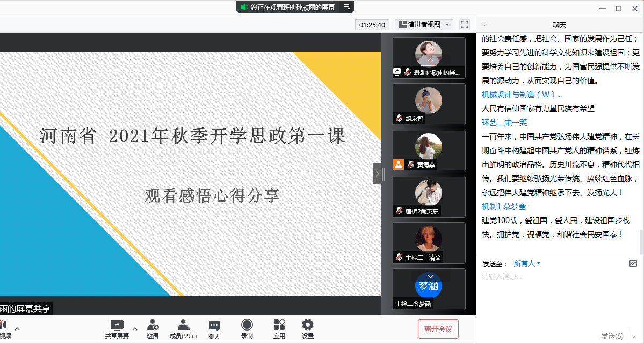Image resolution: width=644 pixels, height=344 pixels.
Task: Open the Apps (应用) panel
Action: tap(279, 329)
